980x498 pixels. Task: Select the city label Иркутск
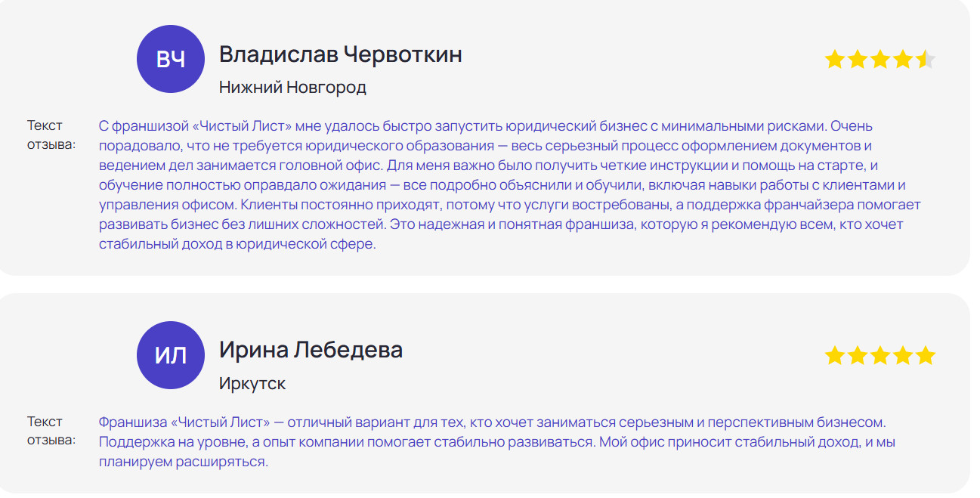tap(252, 384)
